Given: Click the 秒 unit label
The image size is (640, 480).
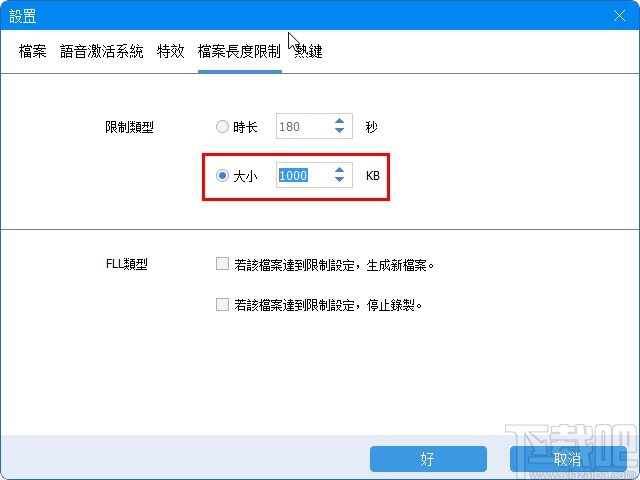Looking at the screenshot, I should pyautogui.click(x=371, y=127).
